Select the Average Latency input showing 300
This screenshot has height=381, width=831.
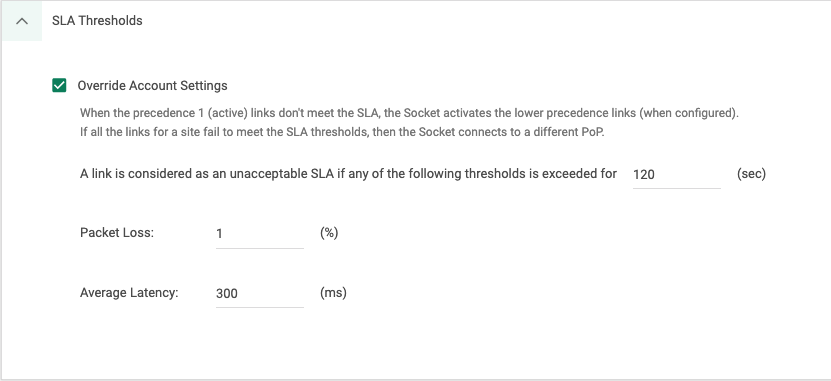click(x=260, y=293)
